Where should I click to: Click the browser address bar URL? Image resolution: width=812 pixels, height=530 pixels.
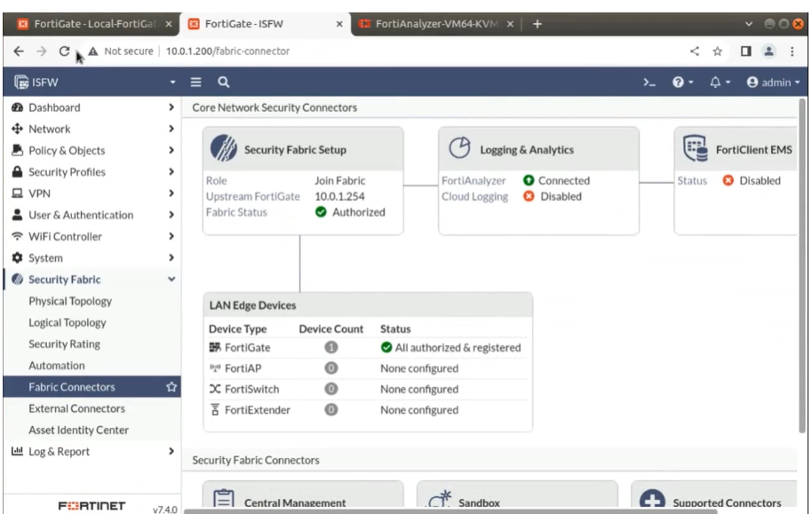pyautogui.click(x=227, y=51)
